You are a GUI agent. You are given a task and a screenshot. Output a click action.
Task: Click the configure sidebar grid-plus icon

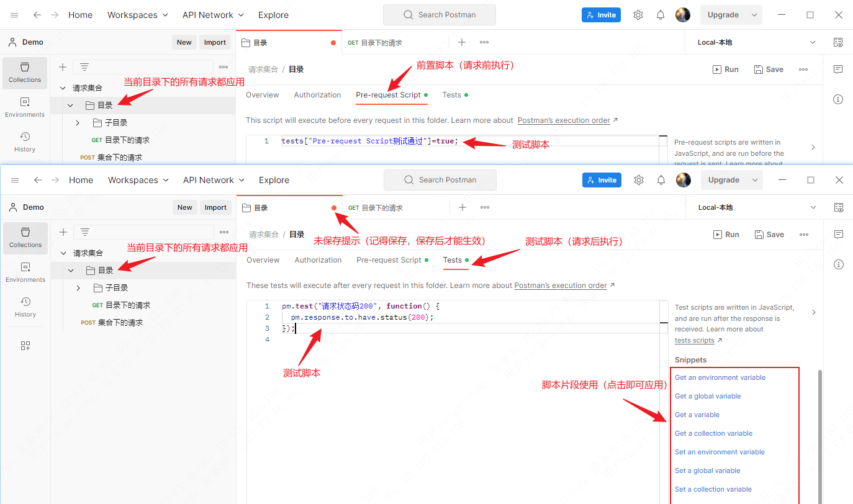[25, 346]
